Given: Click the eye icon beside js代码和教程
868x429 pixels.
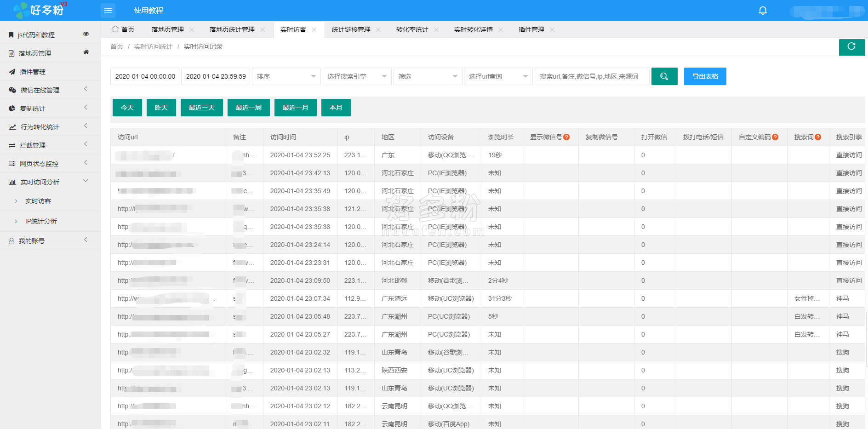Looking at the screenshot, I should point(86,34).
